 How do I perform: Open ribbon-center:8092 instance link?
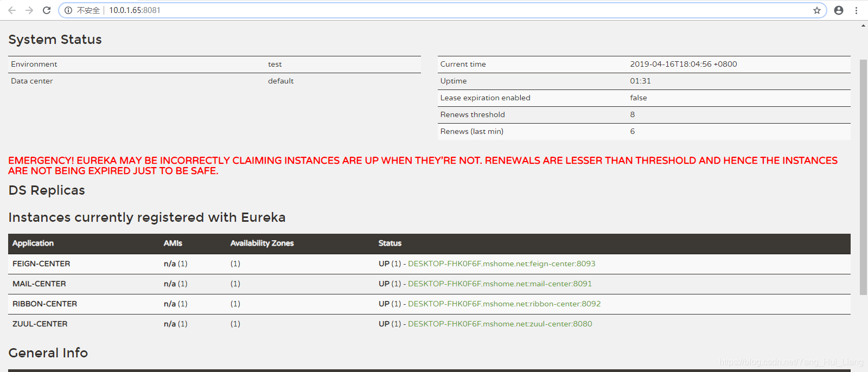point(504,304)
